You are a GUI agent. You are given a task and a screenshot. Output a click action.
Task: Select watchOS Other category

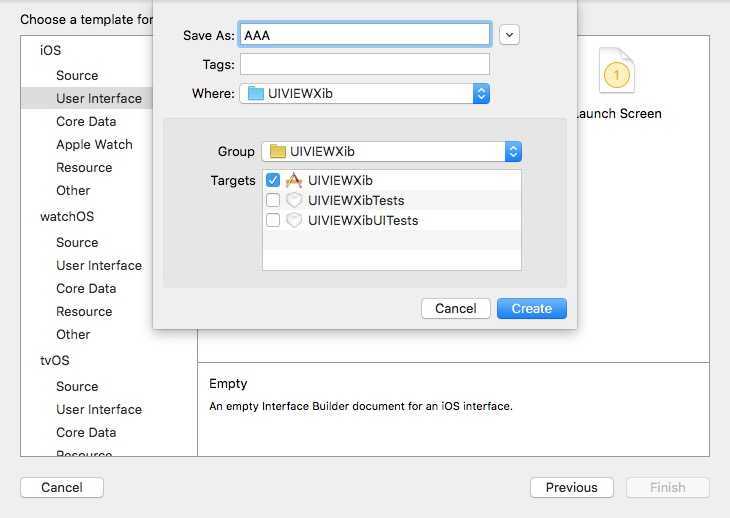[x=73, y=335]
